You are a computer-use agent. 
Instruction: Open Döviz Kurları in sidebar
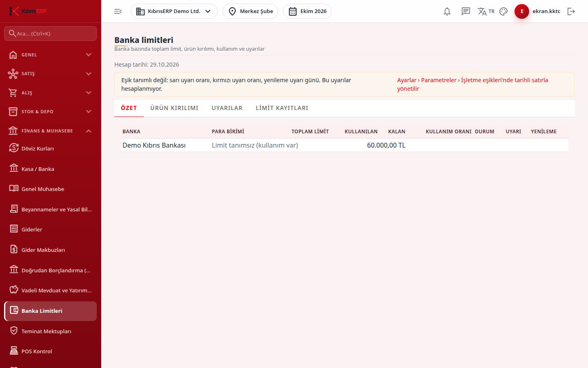pyautogui.click(x=51, y=148)
